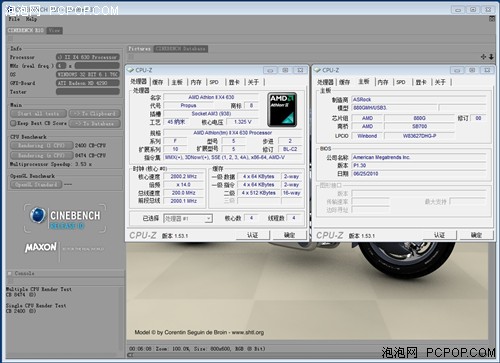Click the x 14.0 multiplier value
Screen dimensions: 500x363
click(x=184, y=185)
